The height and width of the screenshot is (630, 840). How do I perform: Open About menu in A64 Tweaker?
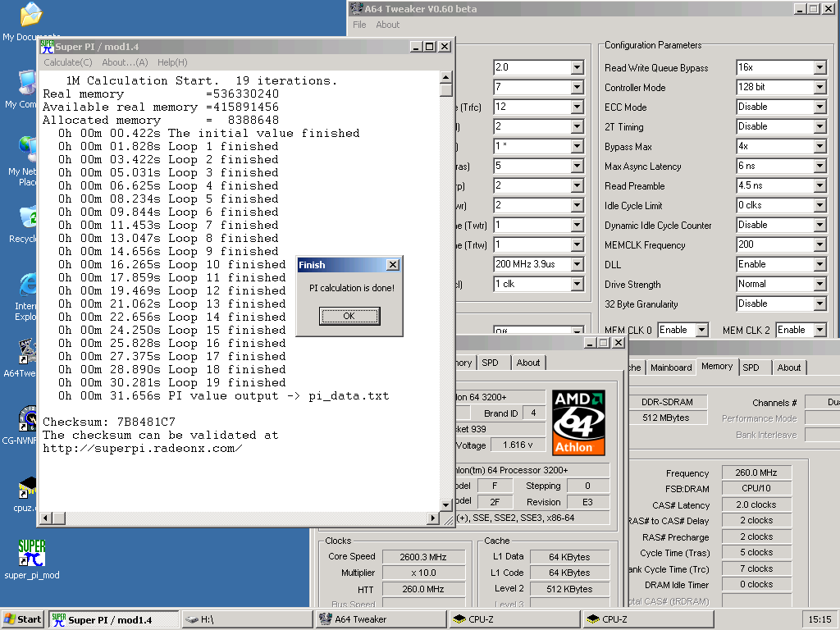(x=387, y=25)
